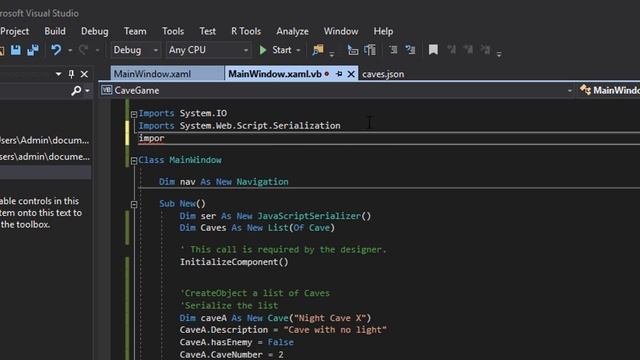
Task: Open the Debug configuration dropdown
Action: (x=136, y=50)
